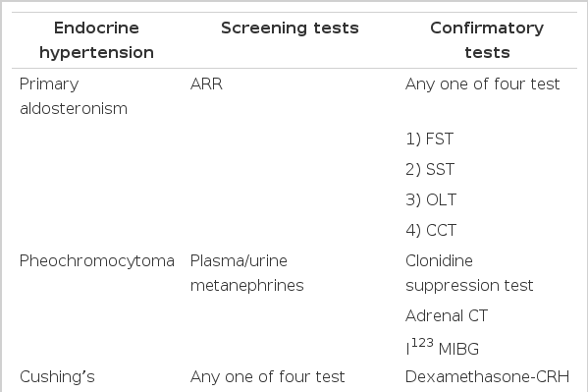Click the Confirmatory tests column header
Screen dimensions: 588x392
(x=487, y=40)
